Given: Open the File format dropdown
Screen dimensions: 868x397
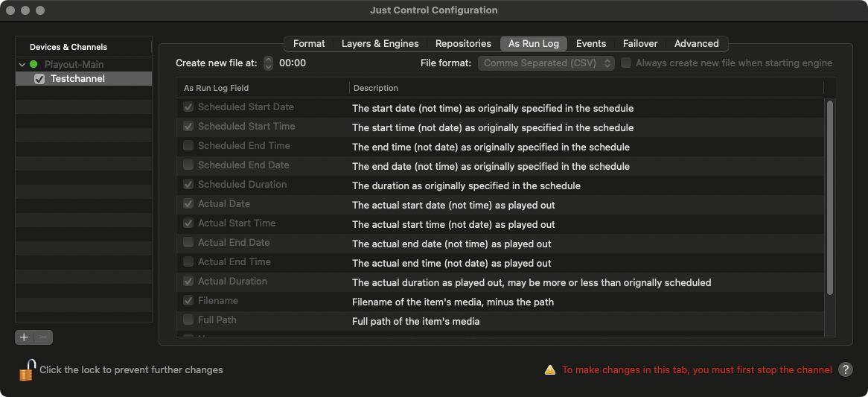Looking at the screenshot, I should (x=546, y=63).
